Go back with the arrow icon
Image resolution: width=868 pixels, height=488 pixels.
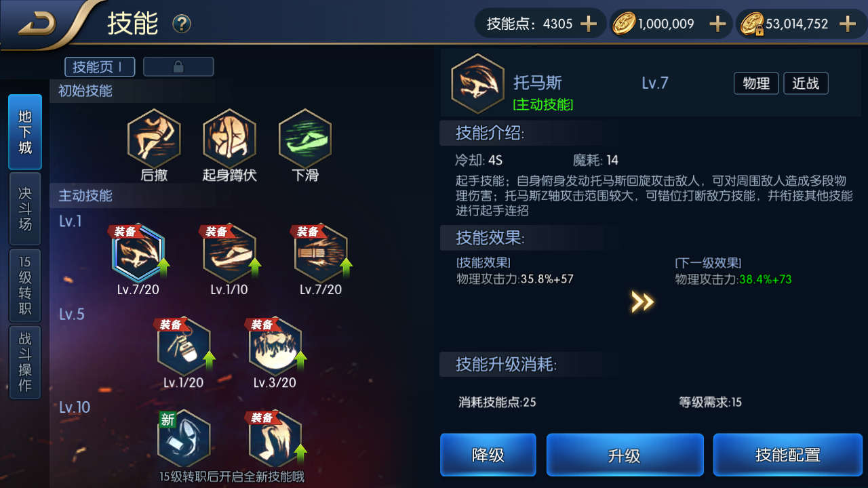[x=38, y=24]
